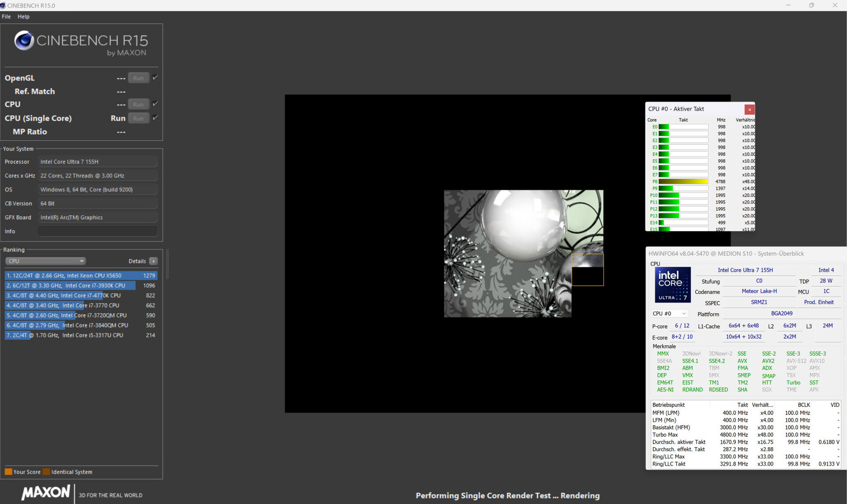Select the Intel Xeon X5650 ranking entry

80,275
